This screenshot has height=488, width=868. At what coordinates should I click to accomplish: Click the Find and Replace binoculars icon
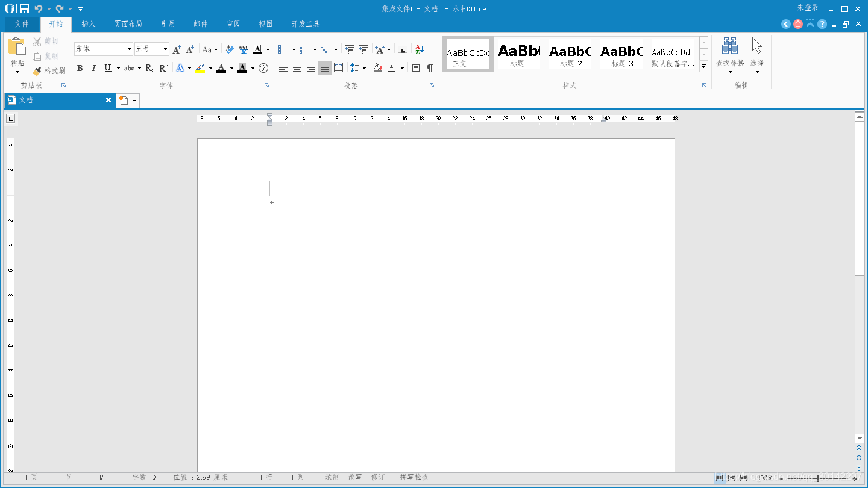click(730, 46)
